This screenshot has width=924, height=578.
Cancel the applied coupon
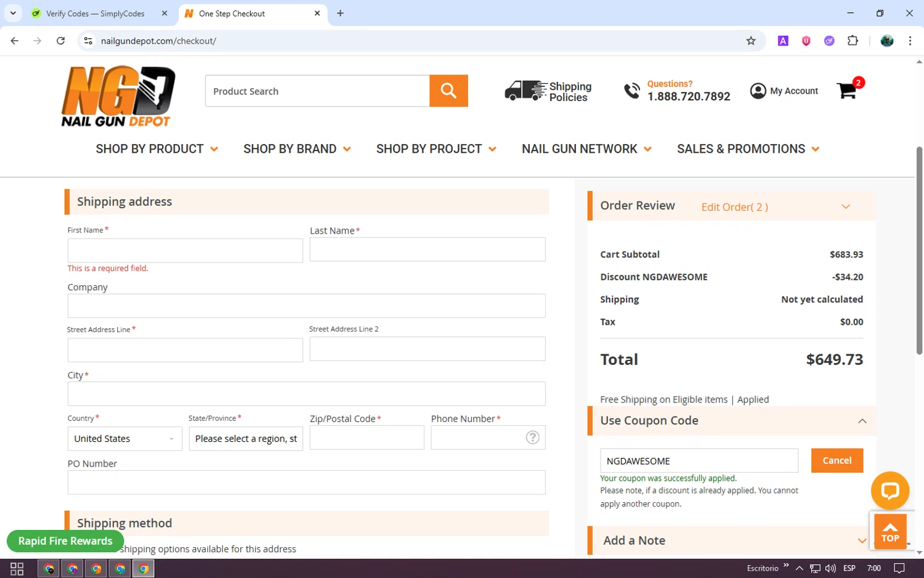(x=837, y=460)
